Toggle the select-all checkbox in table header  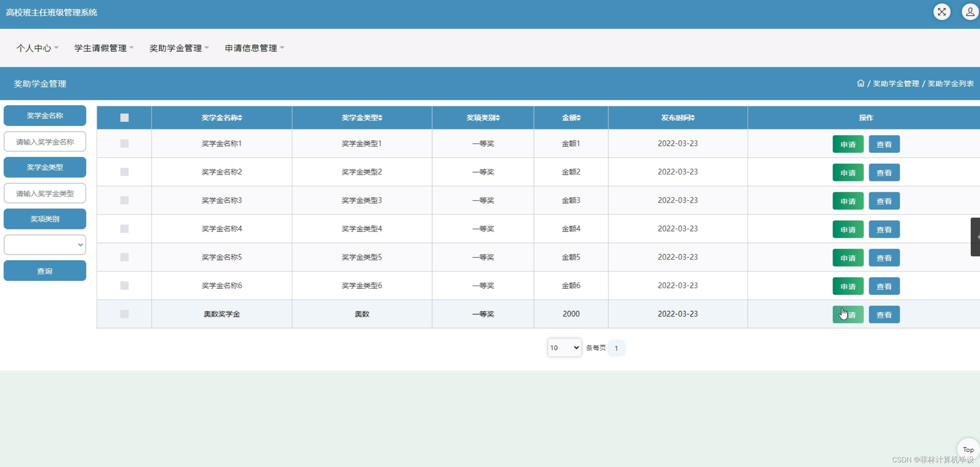click(124, 118)
